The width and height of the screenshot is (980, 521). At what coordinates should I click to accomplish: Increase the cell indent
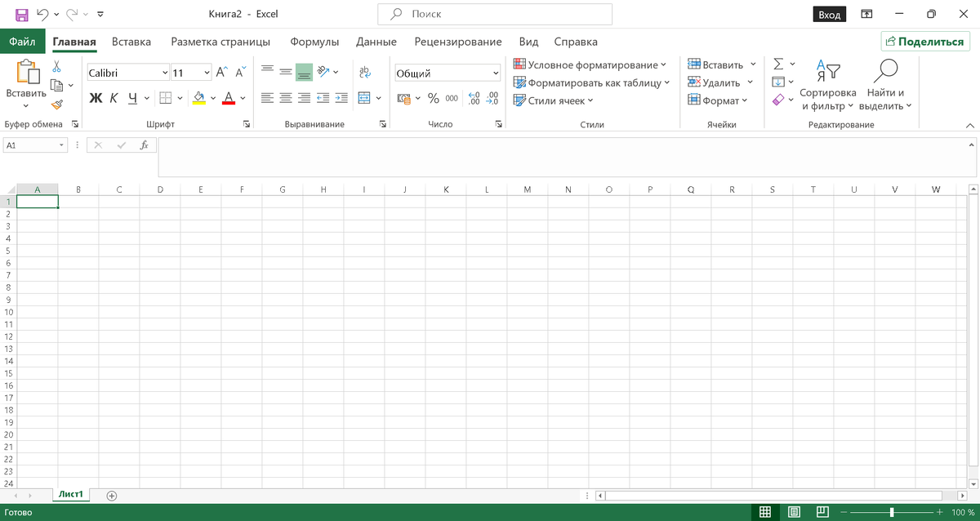coord(340,98)
